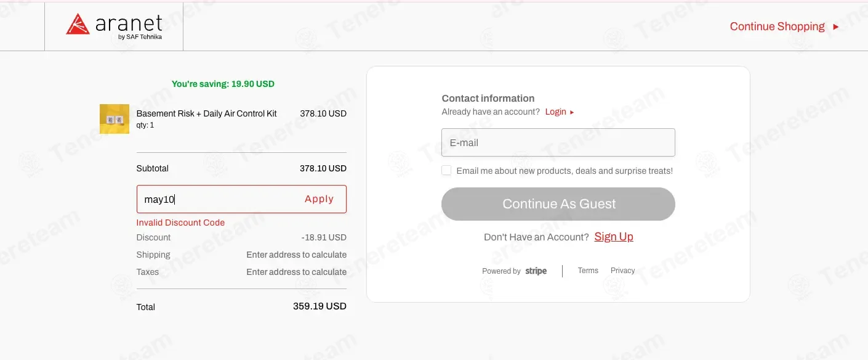Click the Stripe logo in the footer

[x=536, y=271]
